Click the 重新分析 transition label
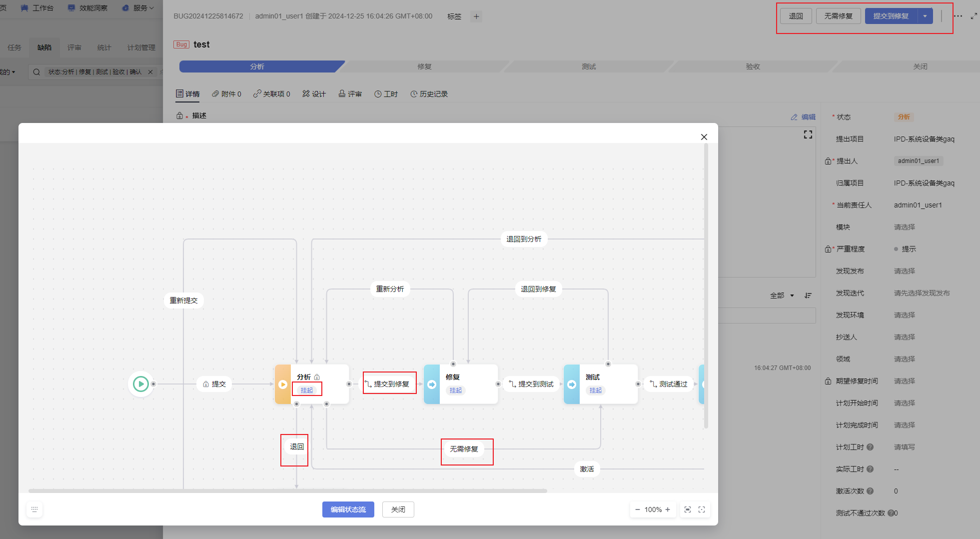Screen dimensions: 980x539 click(x=390, y=289)
